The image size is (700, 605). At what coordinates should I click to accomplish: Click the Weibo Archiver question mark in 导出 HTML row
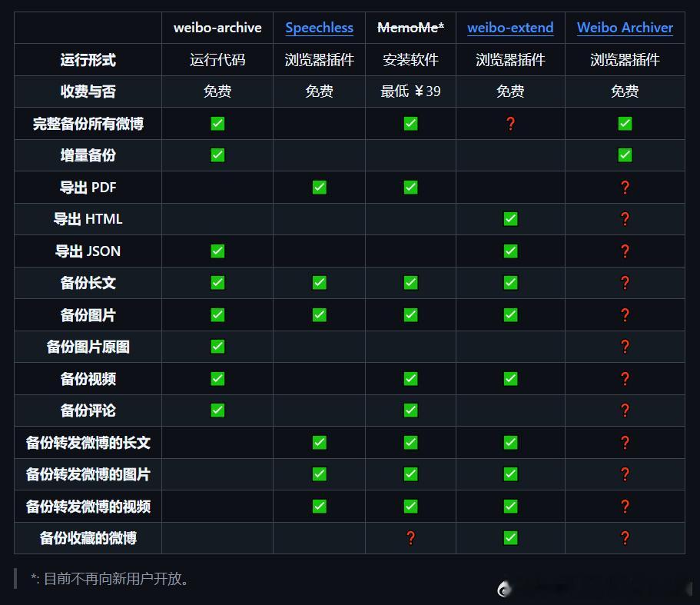625,219
